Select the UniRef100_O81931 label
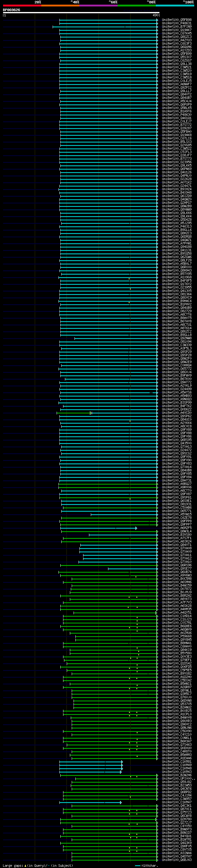 pos(177,504)
